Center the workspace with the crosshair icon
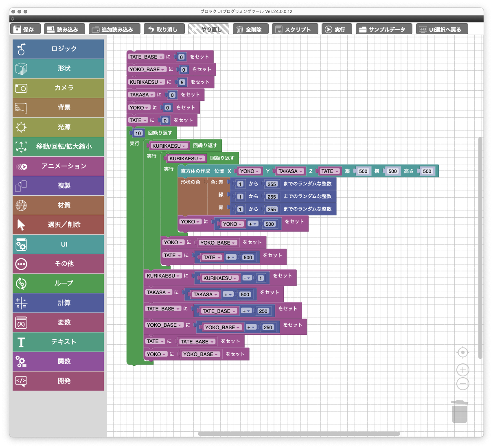This screenshot has height=448, width=493. (463, 352)
